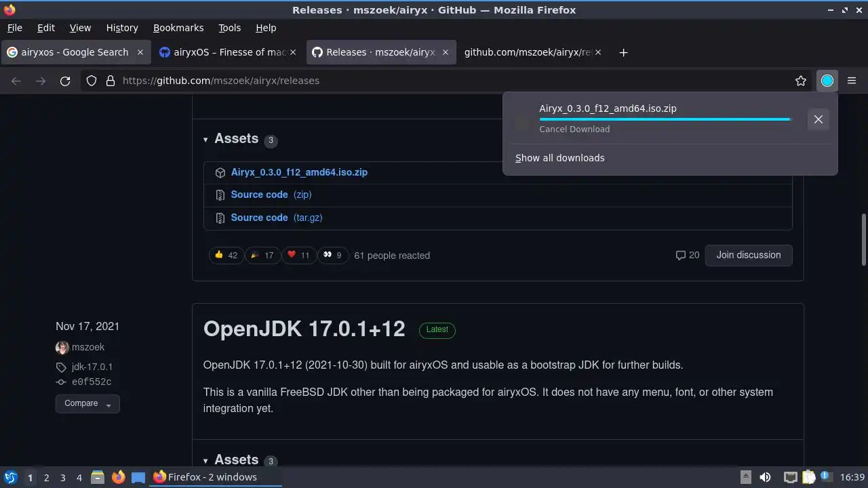Toggle the eyes reaction showing 9
Viewport: 868px width, 488px height.
332,256
